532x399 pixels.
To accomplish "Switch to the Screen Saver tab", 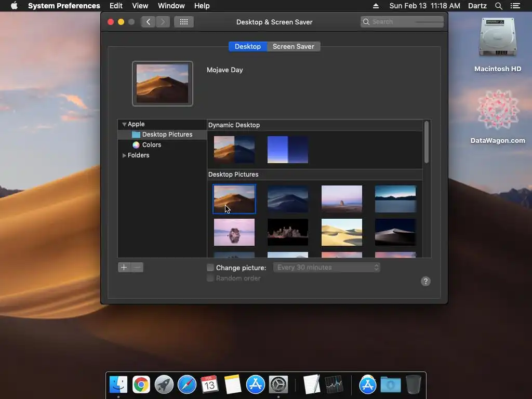I will [294, 46].
